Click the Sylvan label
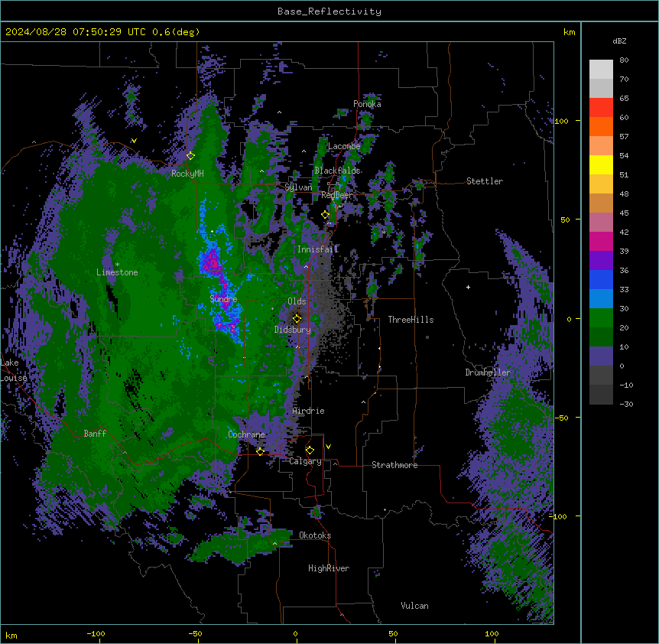 [x=298, y=187]
